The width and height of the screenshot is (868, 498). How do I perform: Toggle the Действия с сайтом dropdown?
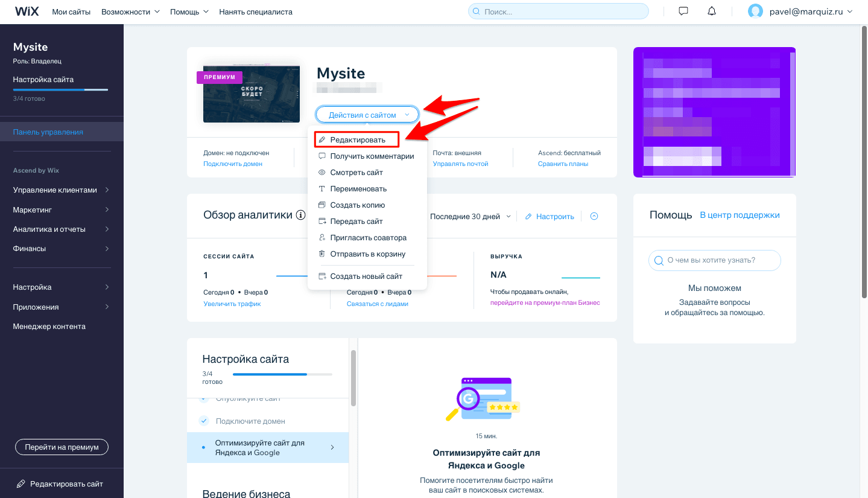[367, 115]
